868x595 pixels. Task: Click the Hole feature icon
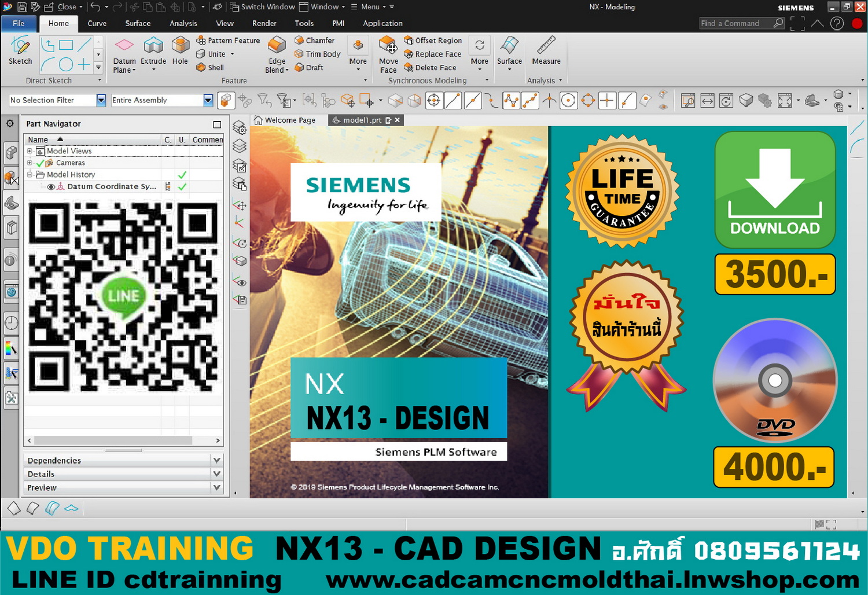(180, 46)
